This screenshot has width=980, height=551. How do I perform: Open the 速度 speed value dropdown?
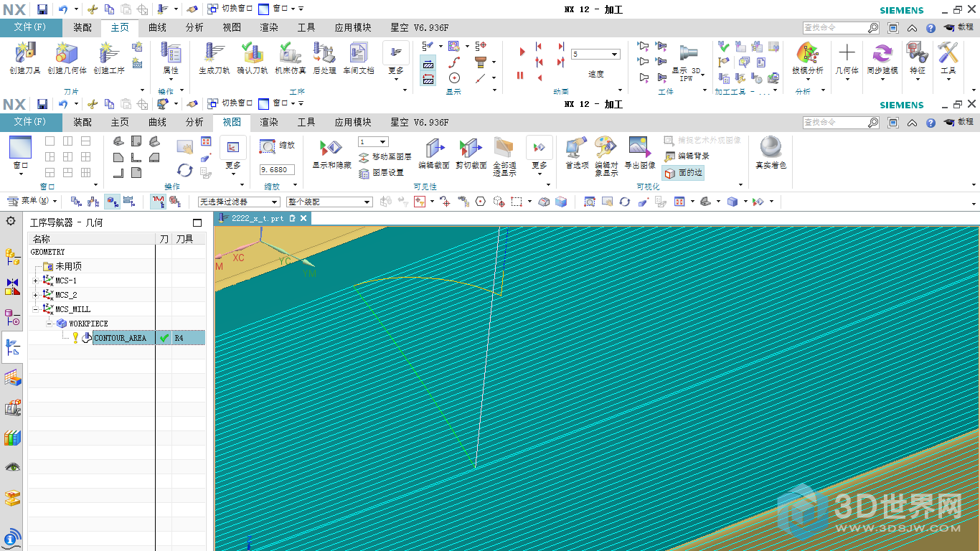tap(615, 55)
